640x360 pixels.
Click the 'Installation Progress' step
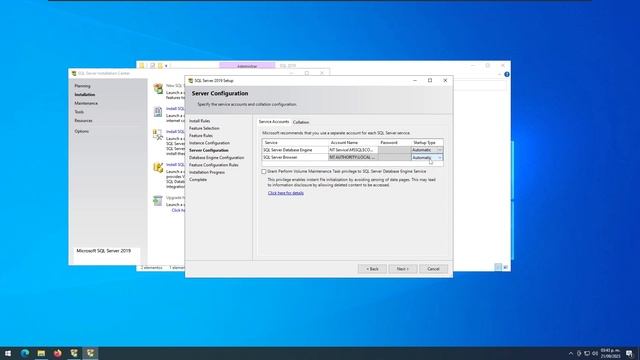(207, 172)
